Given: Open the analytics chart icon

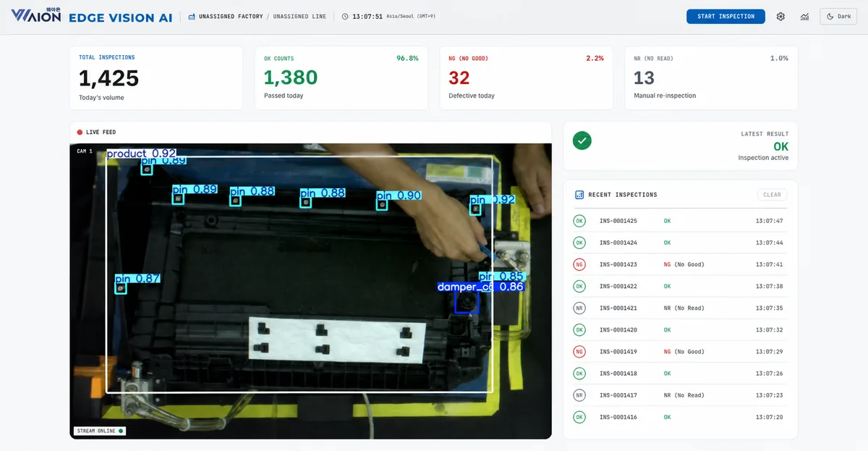Looking at the screenshot, I should (x=804, y=16).
